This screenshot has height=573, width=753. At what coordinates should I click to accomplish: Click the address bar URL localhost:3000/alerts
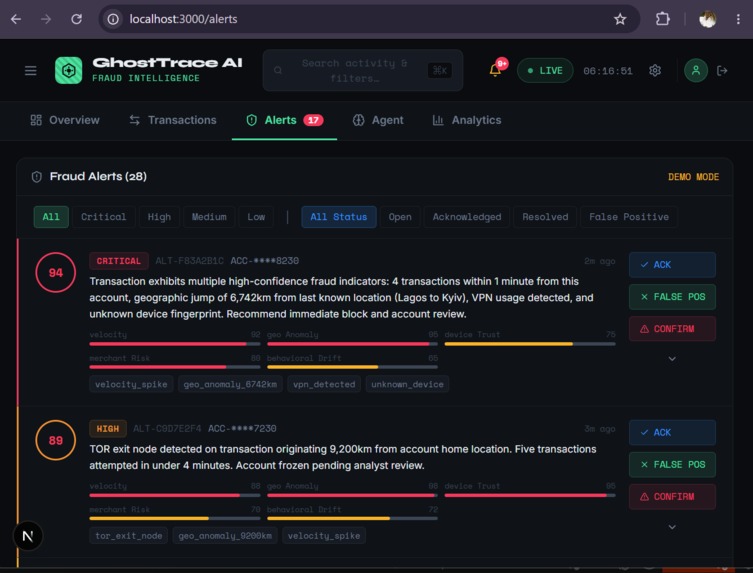183,19
